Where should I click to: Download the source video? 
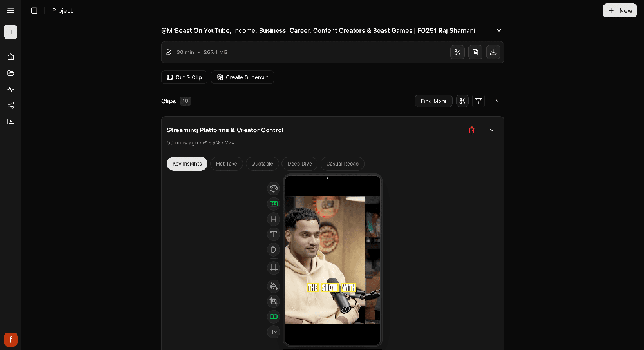[493, 52]
